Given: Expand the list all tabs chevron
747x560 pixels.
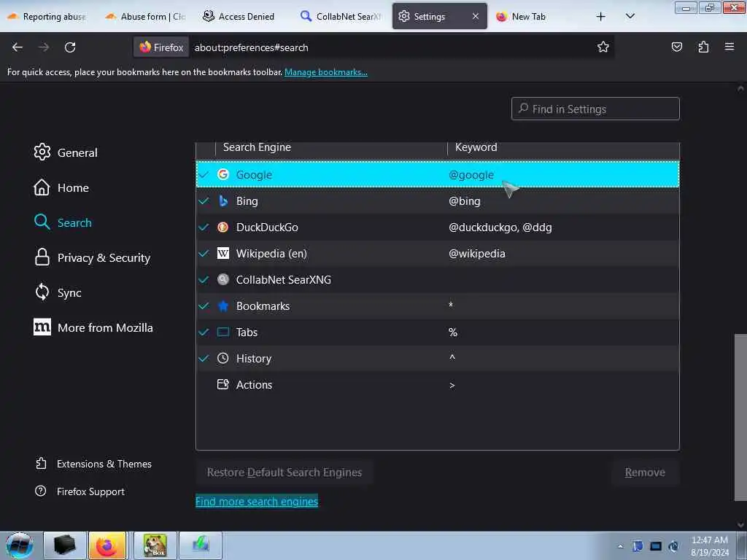Looking at the screenshot, I should [x=630, y=16].
